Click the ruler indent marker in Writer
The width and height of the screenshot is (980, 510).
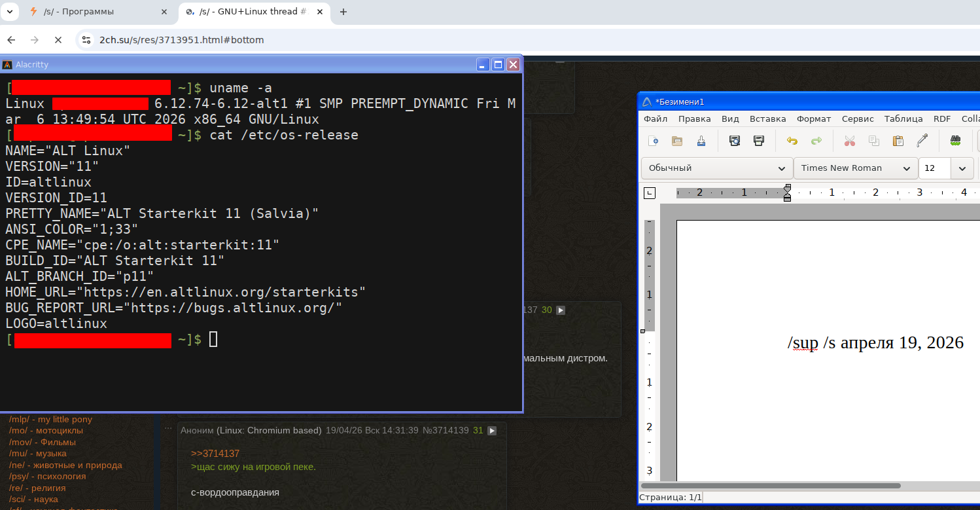tap(787, 192)
